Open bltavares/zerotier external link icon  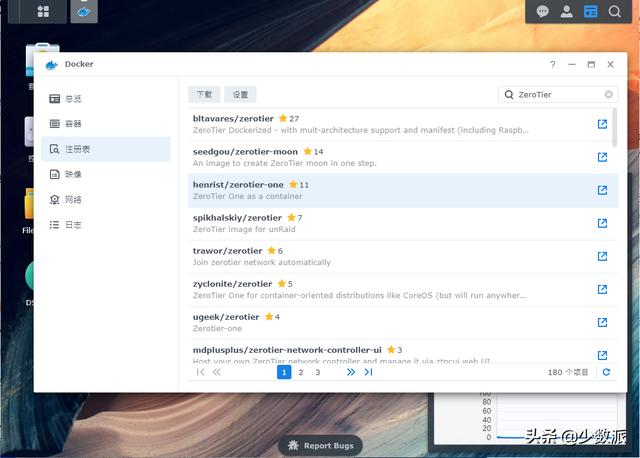point(602,124)
